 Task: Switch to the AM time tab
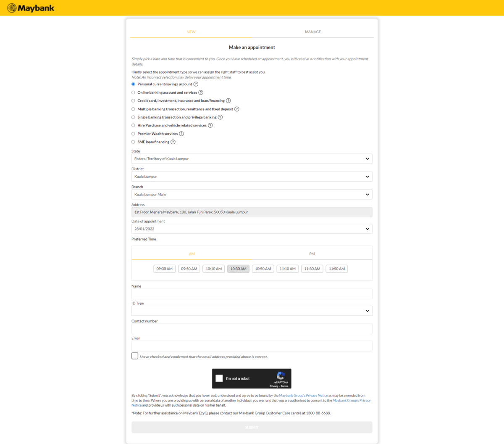click(x=192, y=254)
